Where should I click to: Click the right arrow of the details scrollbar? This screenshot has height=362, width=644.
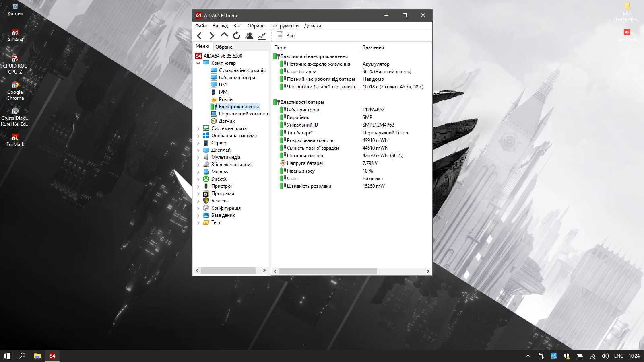[x=428, y=271]
